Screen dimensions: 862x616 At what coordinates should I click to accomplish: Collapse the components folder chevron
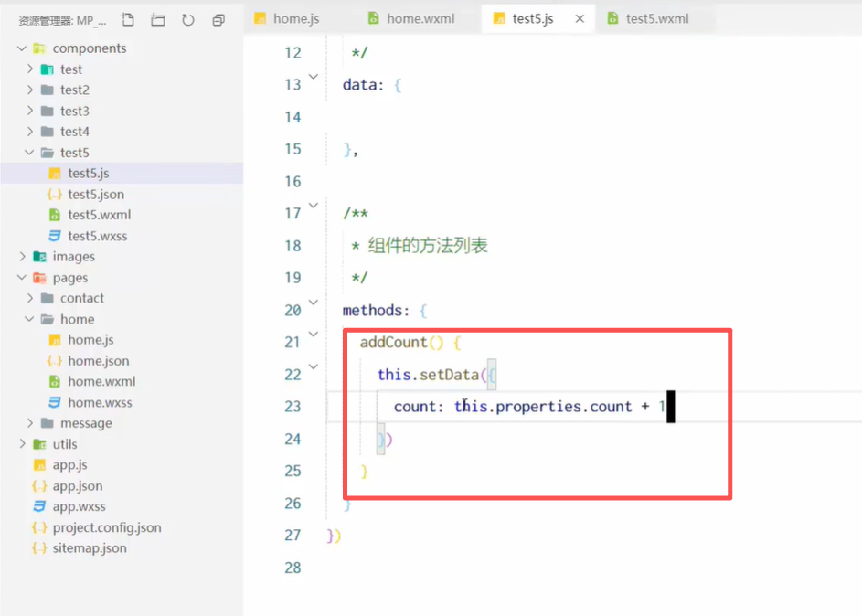point(22,48)
